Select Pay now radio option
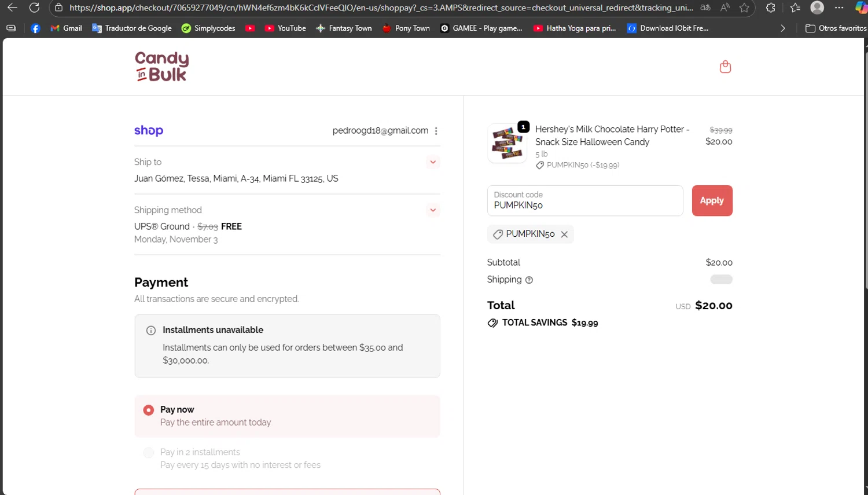 pyautogui.click(x=149, y=410)
